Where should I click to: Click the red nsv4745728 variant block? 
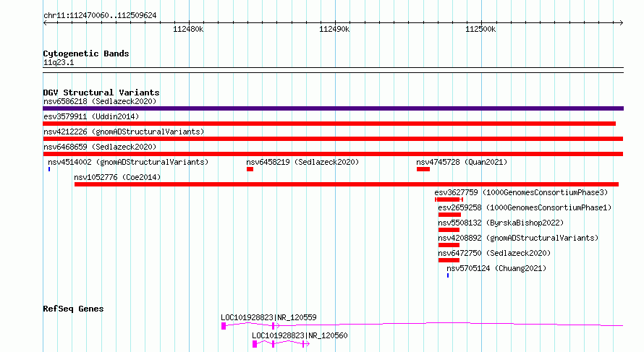pos(423,169)
